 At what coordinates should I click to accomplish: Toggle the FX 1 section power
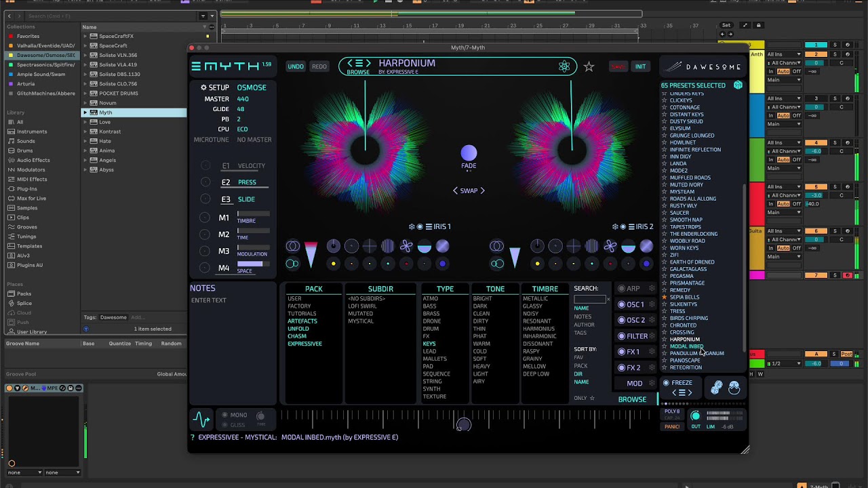[621, 352]
